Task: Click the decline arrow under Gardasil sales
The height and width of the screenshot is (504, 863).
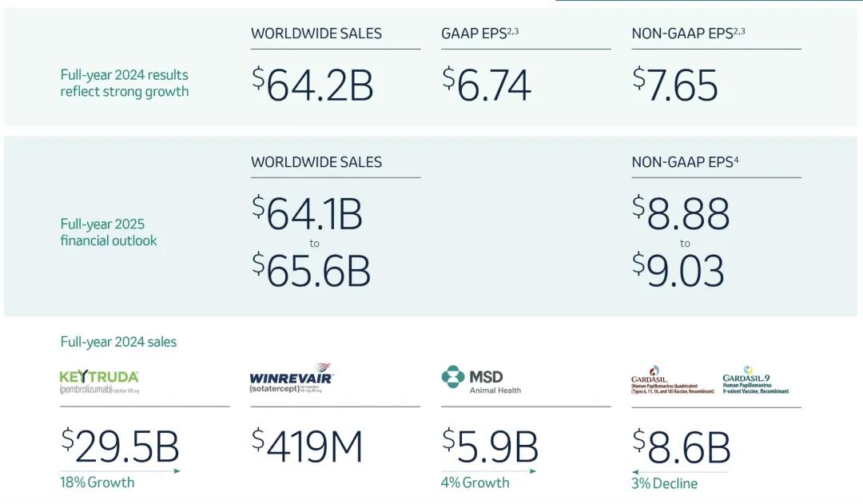Action: point(680,472)
